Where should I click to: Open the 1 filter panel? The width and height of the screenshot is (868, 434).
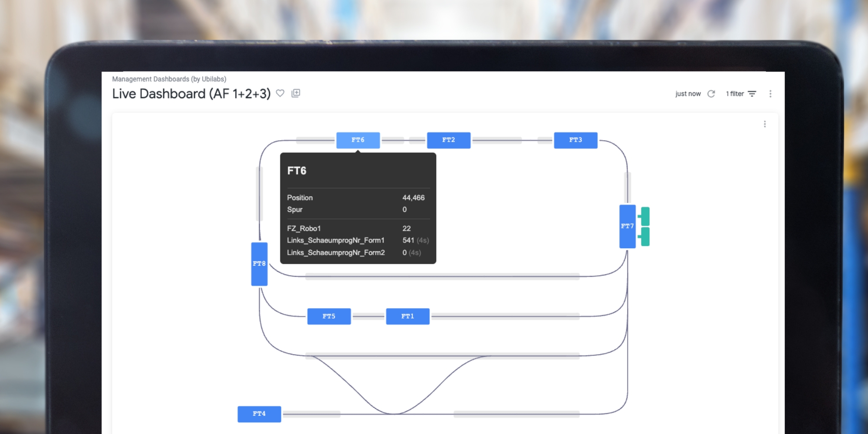point(741,94)
